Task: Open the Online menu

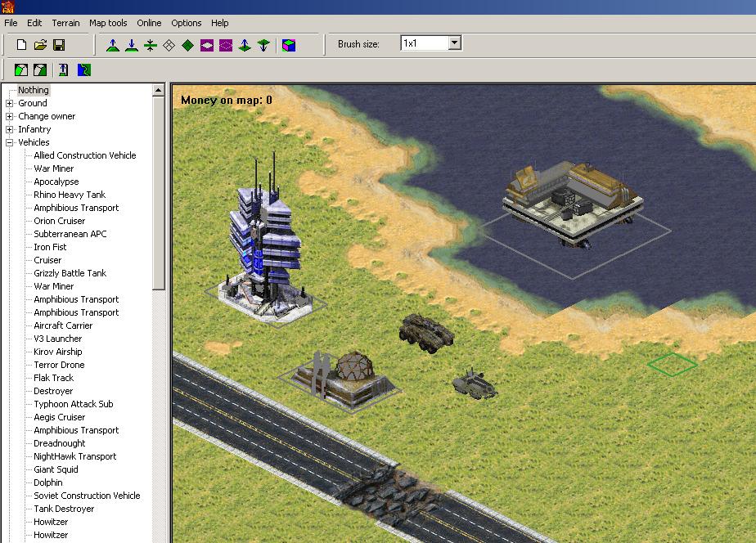Action: point(149,23)
